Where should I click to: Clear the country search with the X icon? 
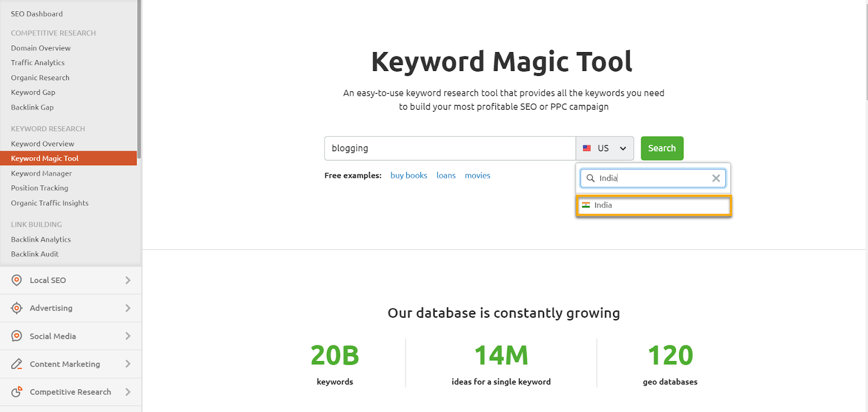click(716, 178)
